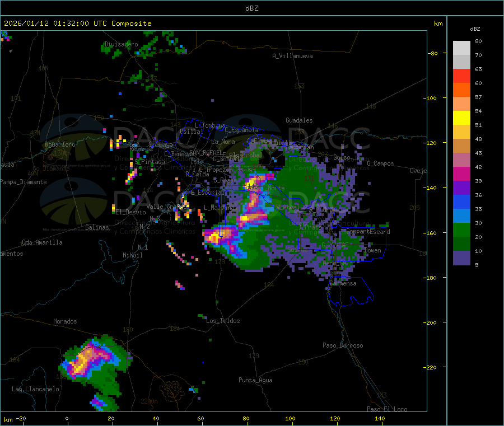Click the Go_Diamante label

pos(51,168)
